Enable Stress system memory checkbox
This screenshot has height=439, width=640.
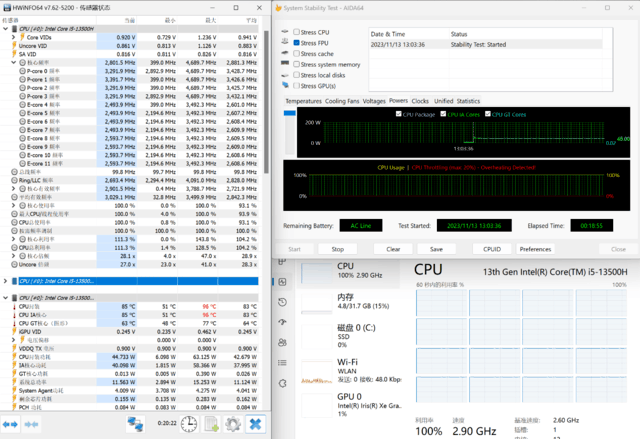tap(297, 64)
